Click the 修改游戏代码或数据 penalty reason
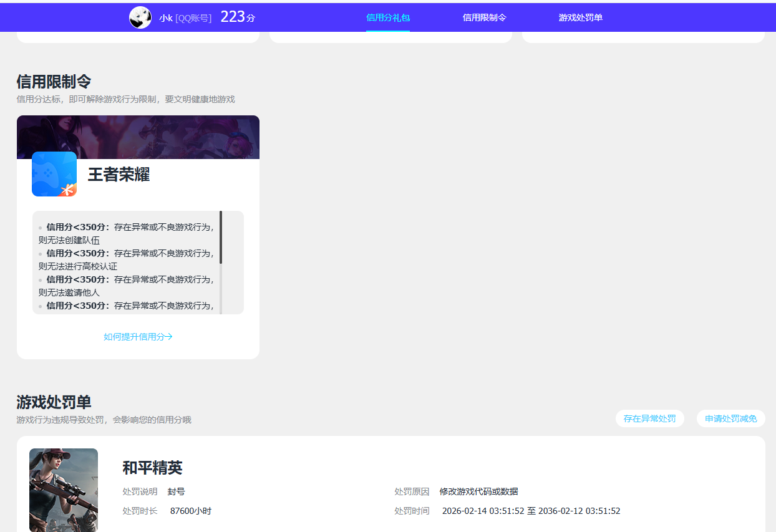 478,491
